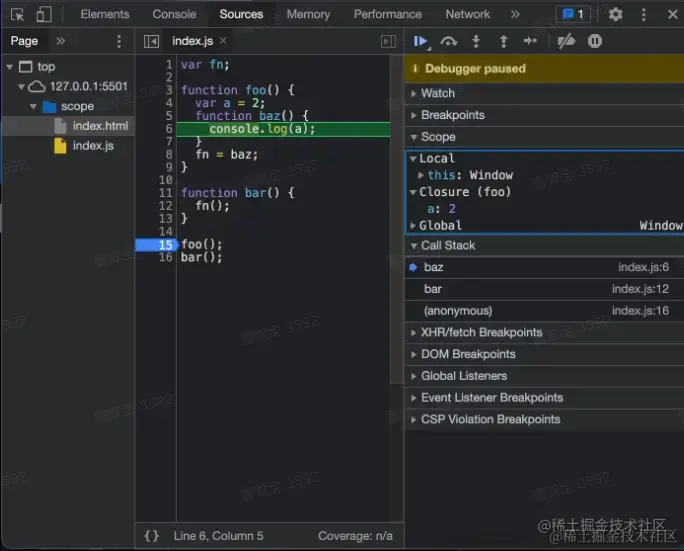Hide the navigator sidebar icon
684x551 pixels.
click(151, 41)
